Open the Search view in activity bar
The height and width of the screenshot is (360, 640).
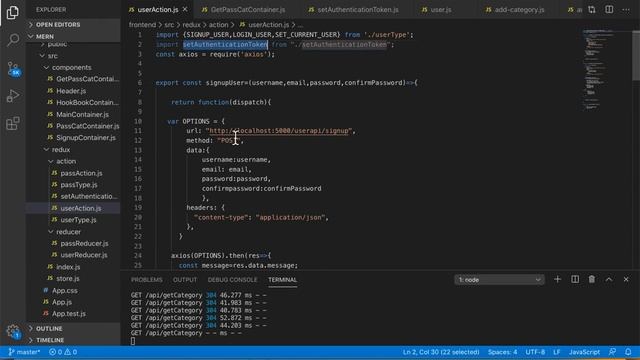tap(13, 40)
